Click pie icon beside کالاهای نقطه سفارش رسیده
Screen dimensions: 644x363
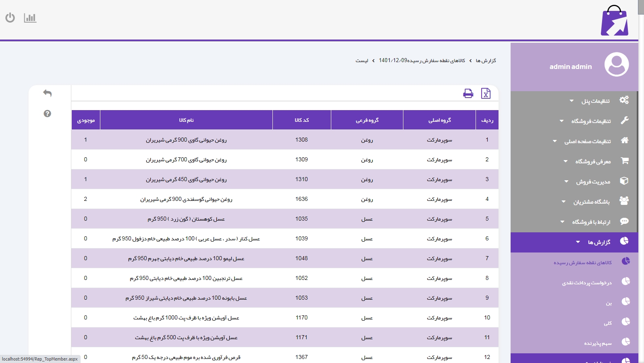[x=626, y=261]
